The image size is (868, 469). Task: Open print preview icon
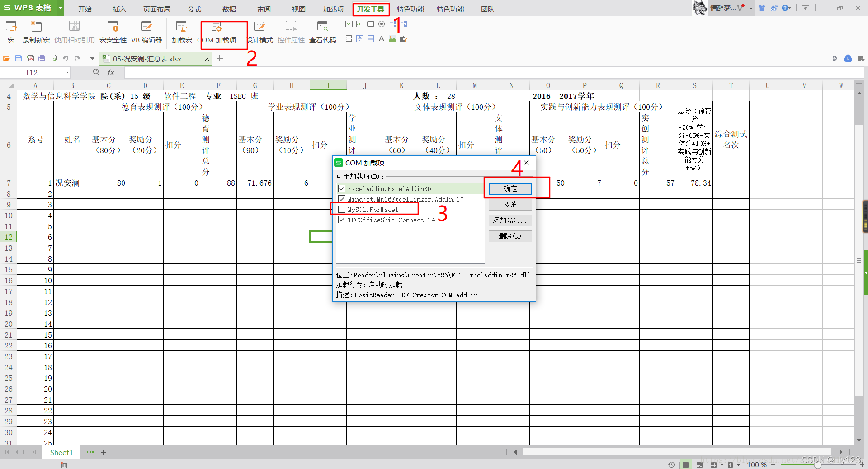(x=53, y=58)
